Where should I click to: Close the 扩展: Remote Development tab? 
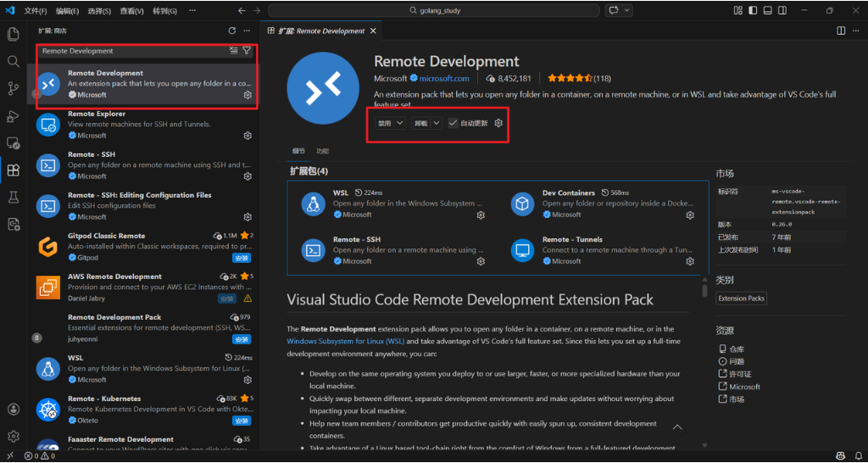(x=373, y=31)
